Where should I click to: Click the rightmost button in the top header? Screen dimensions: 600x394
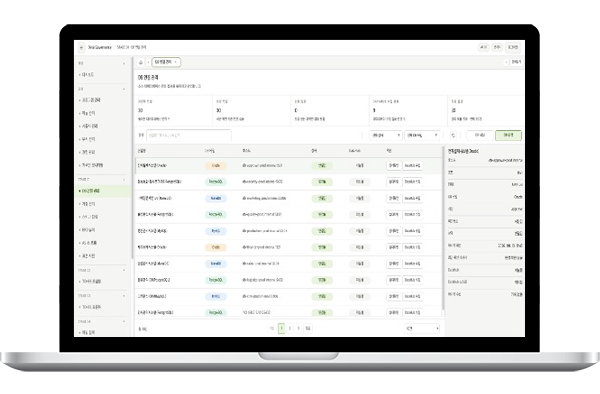point(512,47)
